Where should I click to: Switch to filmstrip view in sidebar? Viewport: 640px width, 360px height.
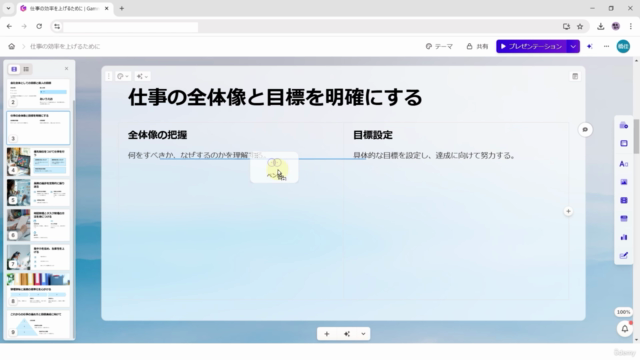tap(14, 69)
